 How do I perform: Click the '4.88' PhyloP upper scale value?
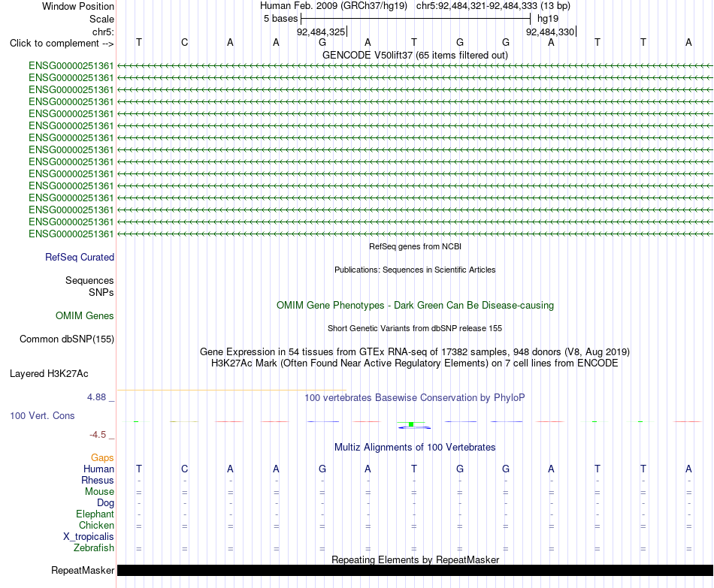96,397
